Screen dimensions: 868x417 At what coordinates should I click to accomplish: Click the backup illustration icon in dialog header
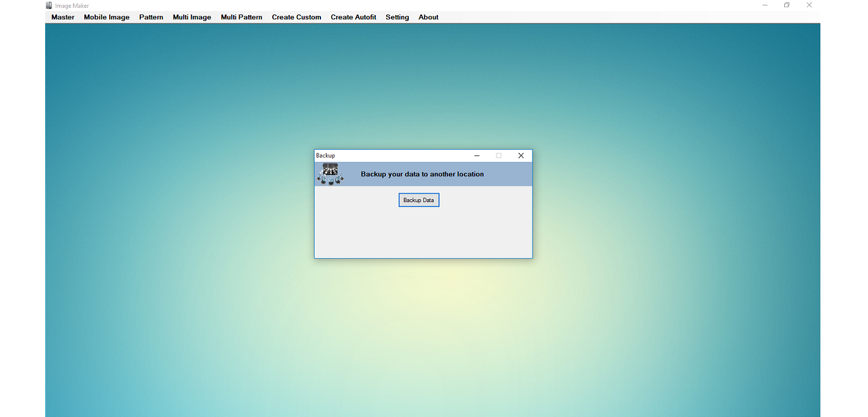pyautogui.click(x=330, y=174)
